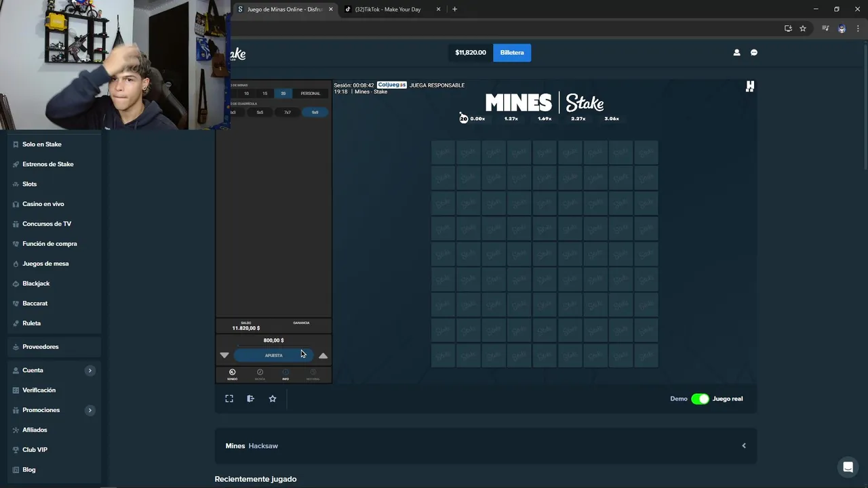This screenshot has height=488, width=868.
Task: Bookmark page with Chrome star icon
Action: coord(803,28)
